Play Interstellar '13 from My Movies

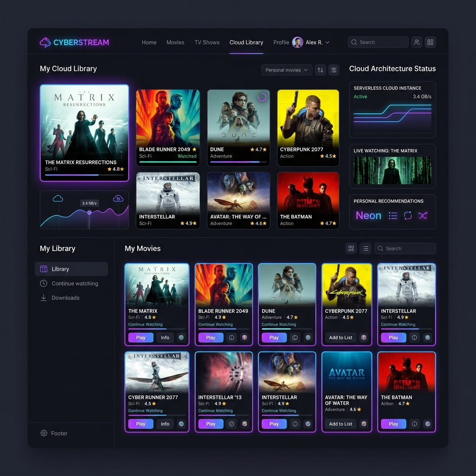point(211,424)
